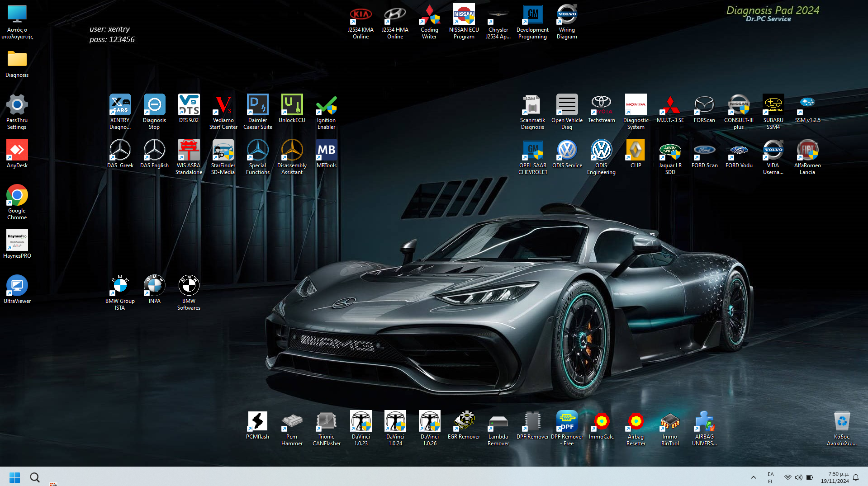Select the M.U.T.-3 SE icon
This screenshot has height=486, width=868.
point(670,109)
